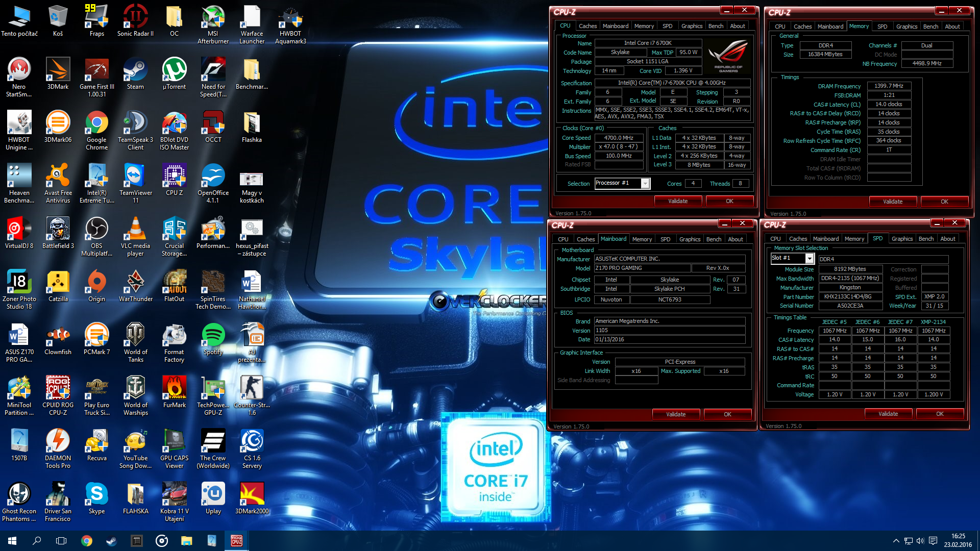The height and width of the screenshot is (551, 980).
Task: Open the DAEMON Tools Pro icon
Action: coord(58,449)
